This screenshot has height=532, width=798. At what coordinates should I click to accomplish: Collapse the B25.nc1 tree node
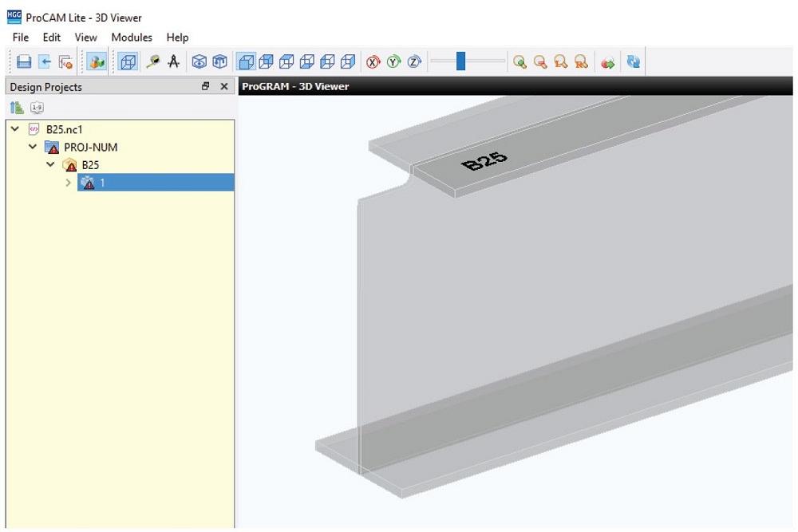14,128
